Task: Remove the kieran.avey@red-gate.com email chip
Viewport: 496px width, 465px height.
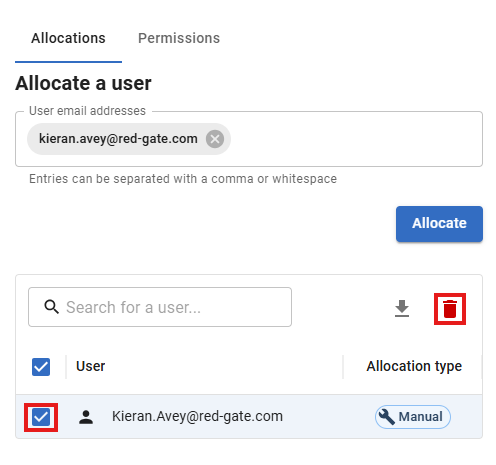Action: 215,139
